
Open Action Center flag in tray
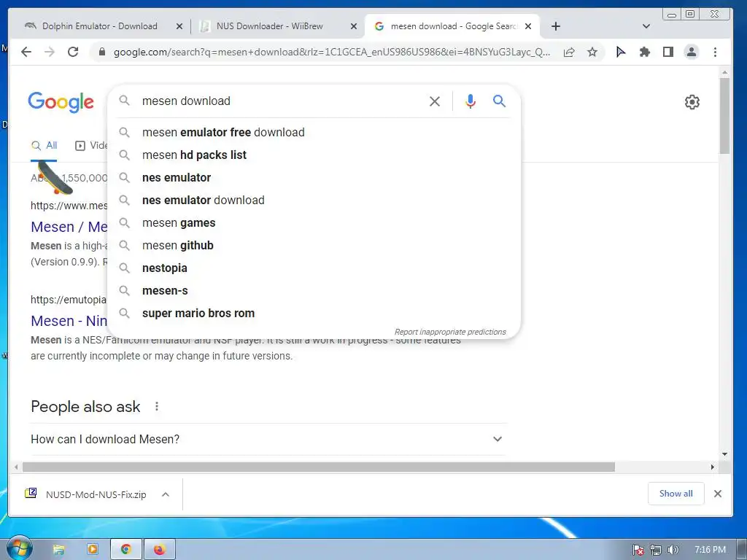(638, 550)
